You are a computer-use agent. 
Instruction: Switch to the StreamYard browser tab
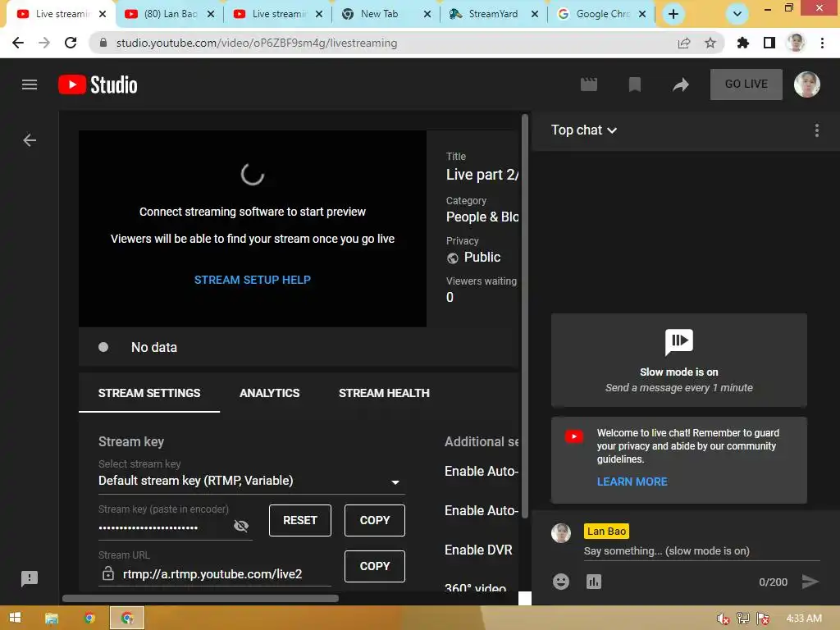coord(493,14)
